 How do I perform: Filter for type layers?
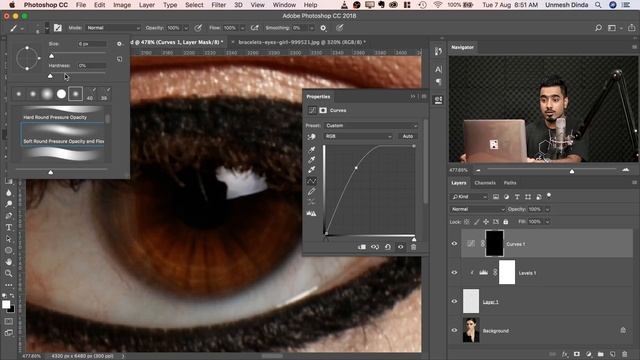[517, 197]
